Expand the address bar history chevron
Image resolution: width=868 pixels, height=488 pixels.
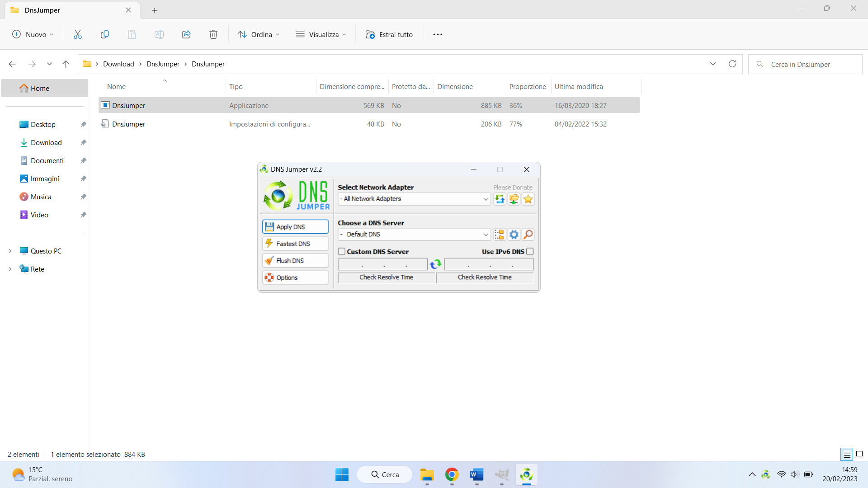712,64
